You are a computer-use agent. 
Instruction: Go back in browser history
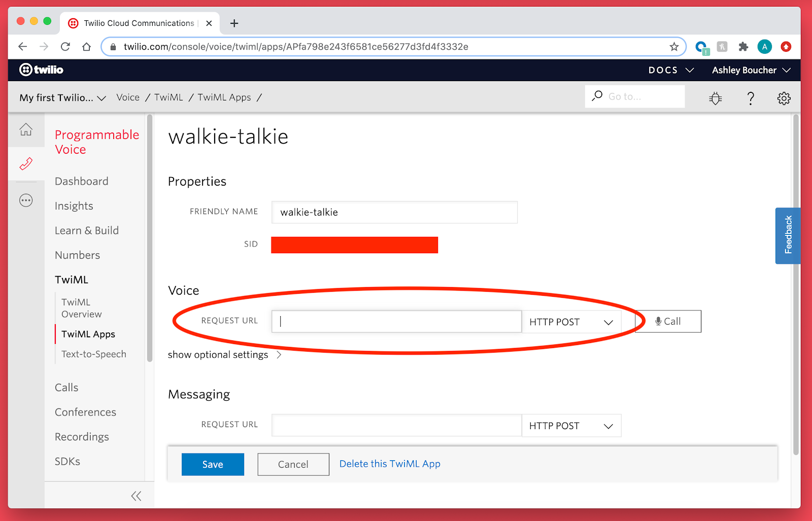[x=22, y=47]
